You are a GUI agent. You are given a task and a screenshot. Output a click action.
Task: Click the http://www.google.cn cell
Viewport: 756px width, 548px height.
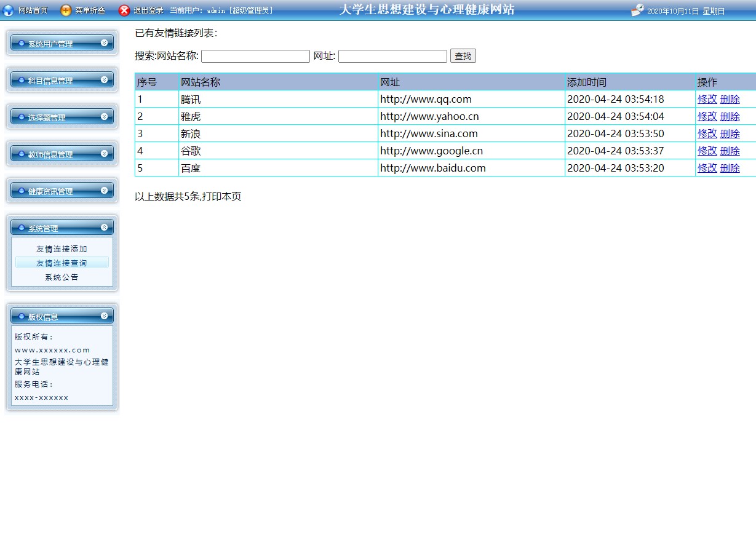point(471,151)
